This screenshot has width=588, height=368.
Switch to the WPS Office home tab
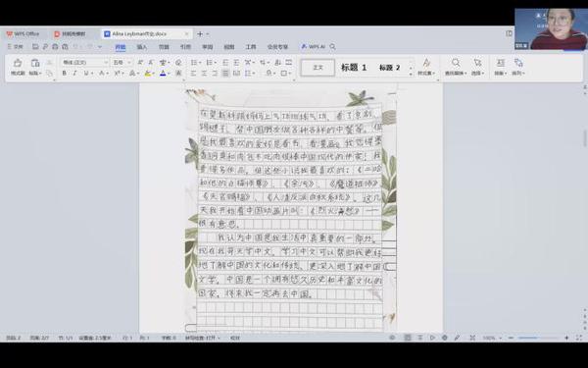24,33
